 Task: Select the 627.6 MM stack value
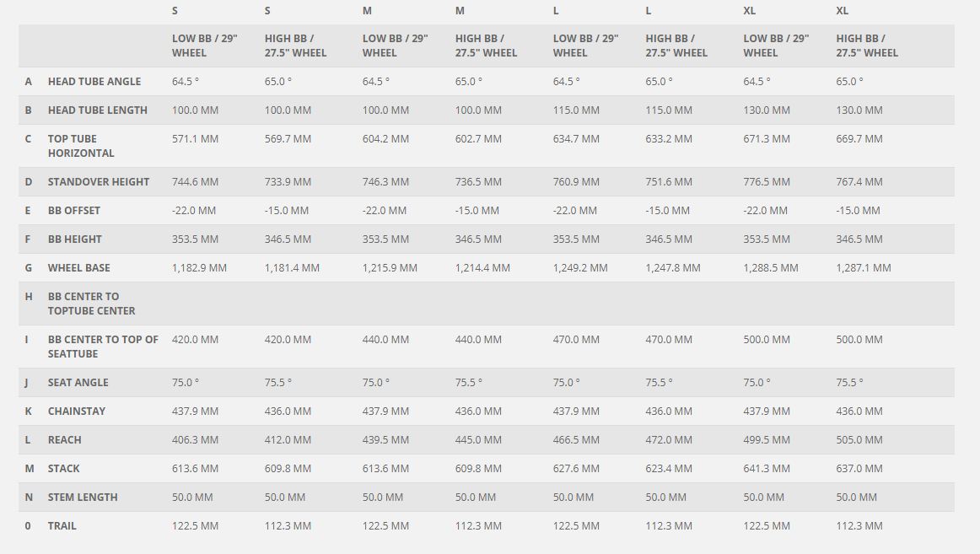(x=576, y=469)
